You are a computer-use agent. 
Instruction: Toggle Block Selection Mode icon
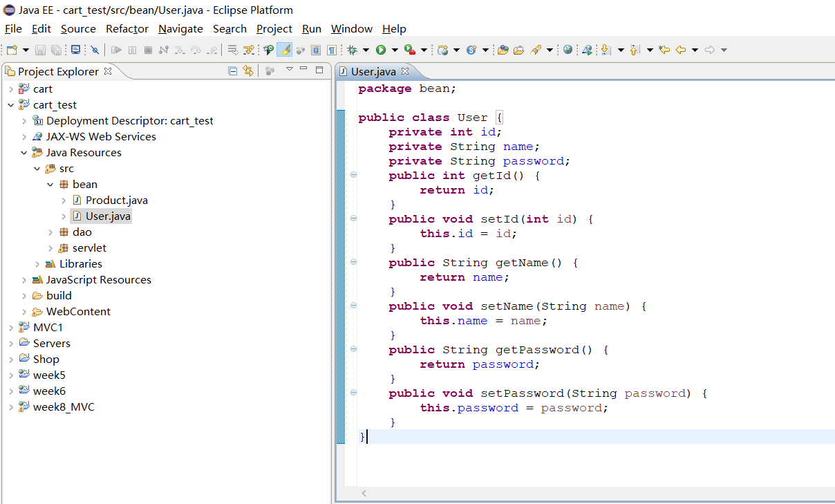(316, 50)
